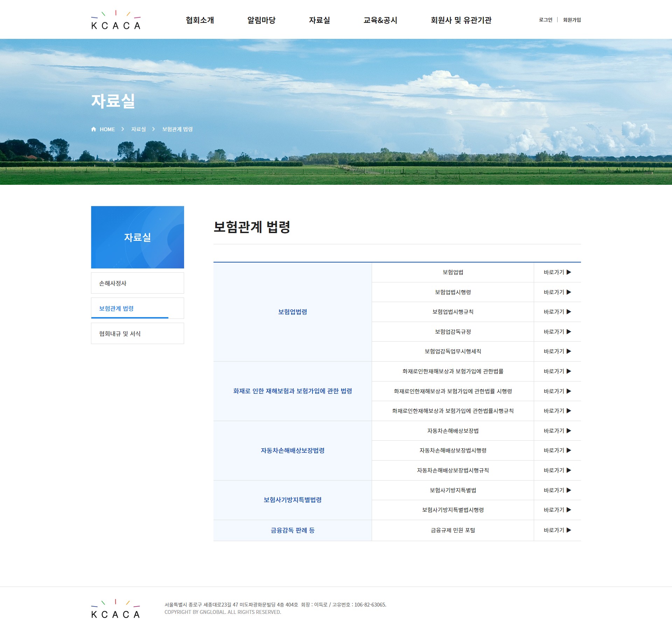This screenshot has width=672, height=630.
Task: Click 바로가기 for 보험업감독업무시행세칙
Action: point(557,351)
